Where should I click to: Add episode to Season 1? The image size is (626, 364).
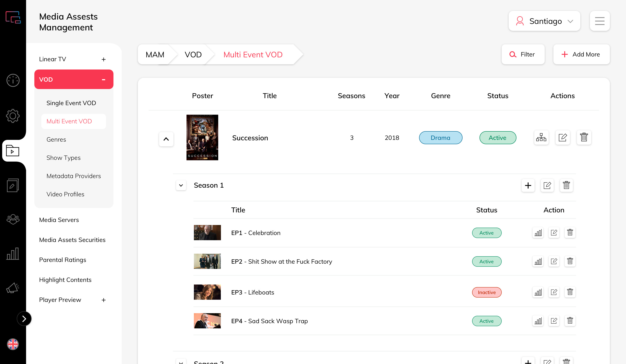[x=528, y=185]
